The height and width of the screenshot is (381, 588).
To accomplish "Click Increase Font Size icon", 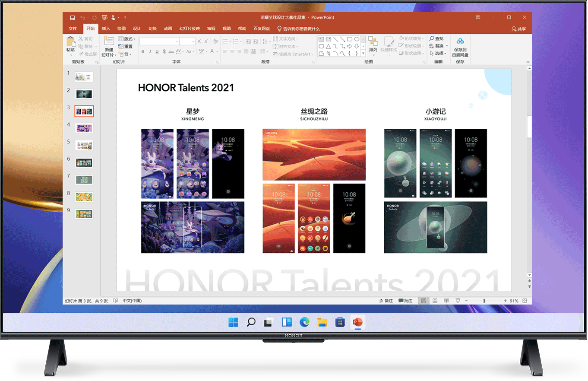I will (199, 41).
